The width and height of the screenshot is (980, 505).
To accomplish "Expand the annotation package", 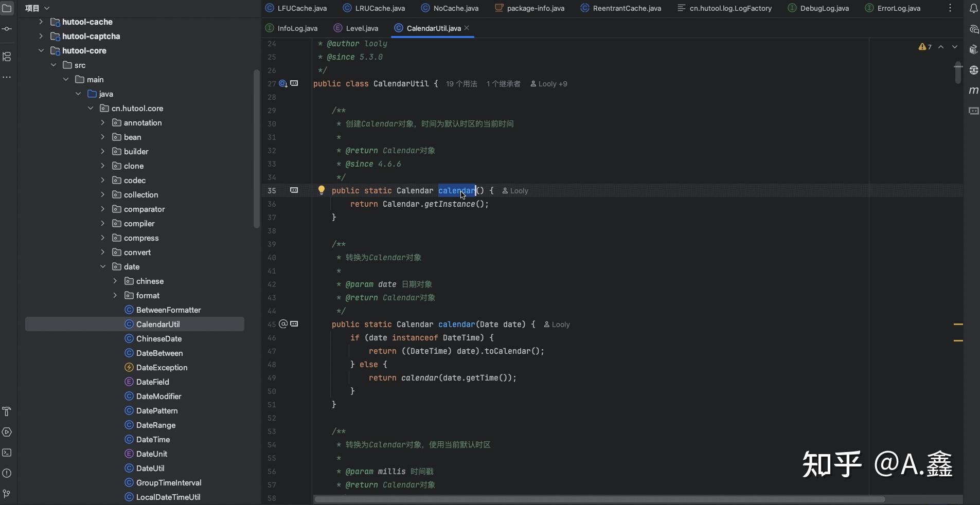I will click(x=103, y=122).
